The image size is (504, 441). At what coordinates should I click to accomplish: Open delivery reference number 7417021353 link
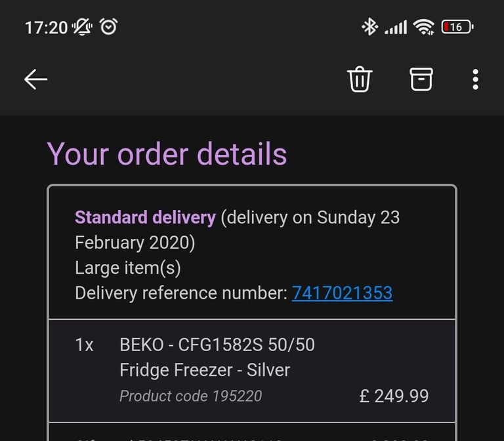(342, 293)
